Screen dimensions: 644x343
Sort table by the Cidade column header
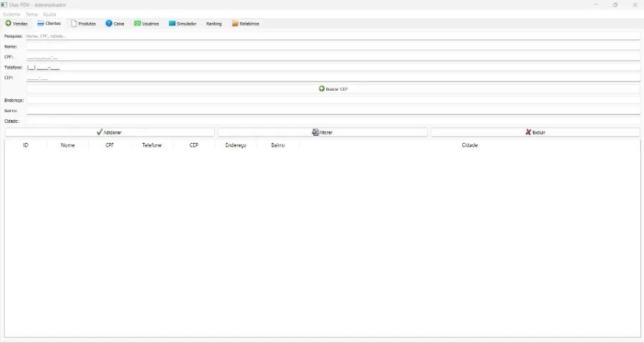click(469, 145)
